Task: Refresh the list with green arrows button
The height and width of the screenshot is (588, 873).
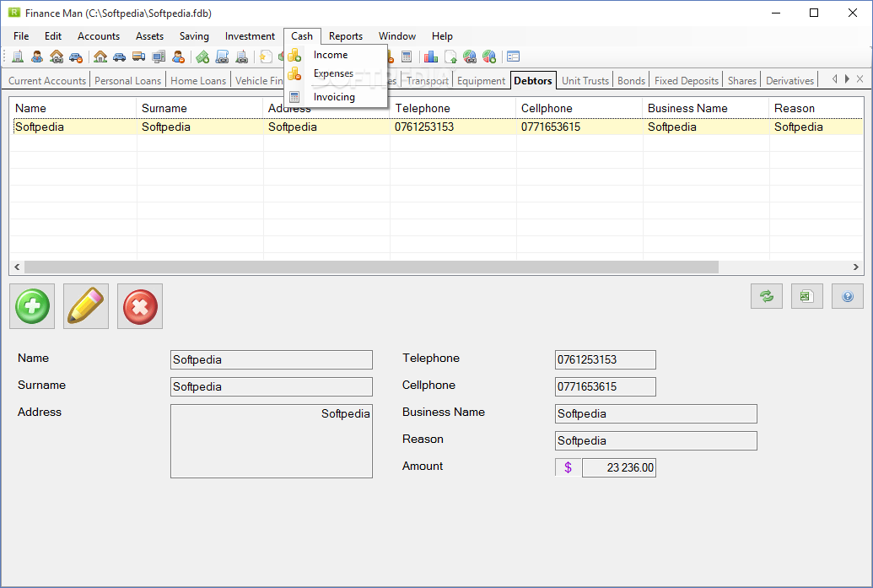Action: click(x=767, y=296)
